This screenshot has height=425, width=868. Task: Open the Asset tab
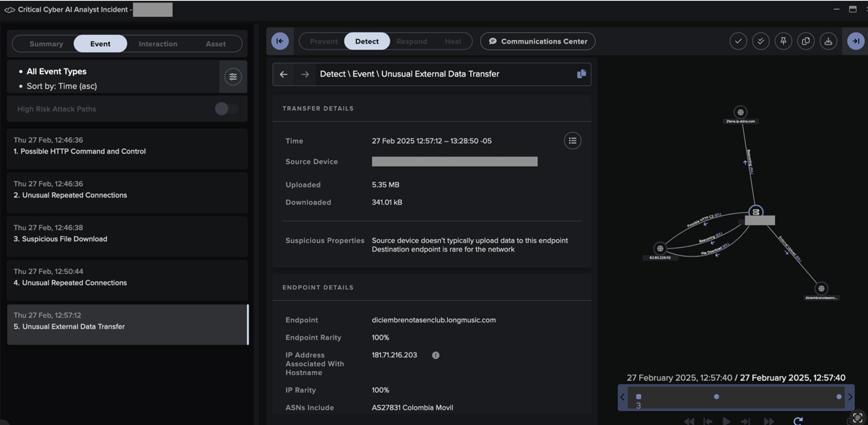click(x=216, y=44)
